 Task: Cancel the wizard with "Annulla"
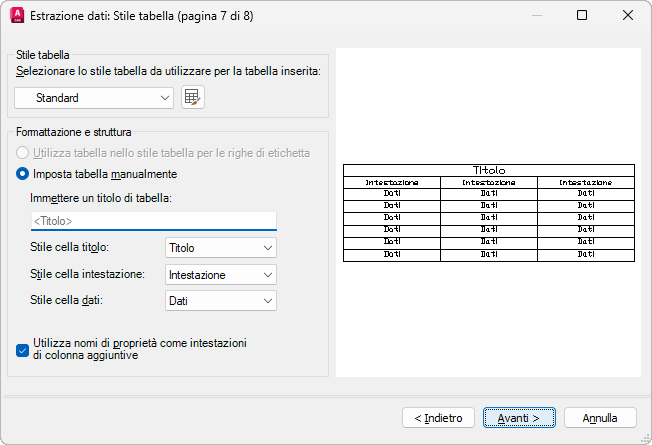(x=600, y=417)
